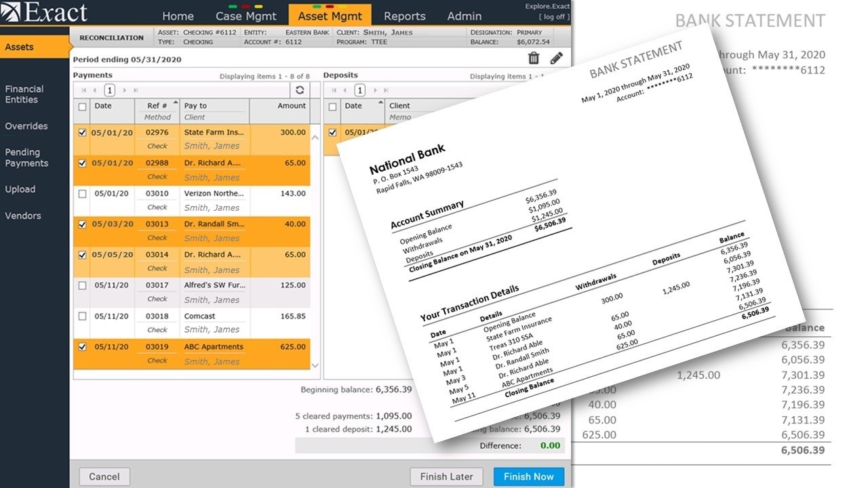This screenshot has width=868, height=488.
Task: Go to previous page of Deposits
Action: click(x=345, y=90)
